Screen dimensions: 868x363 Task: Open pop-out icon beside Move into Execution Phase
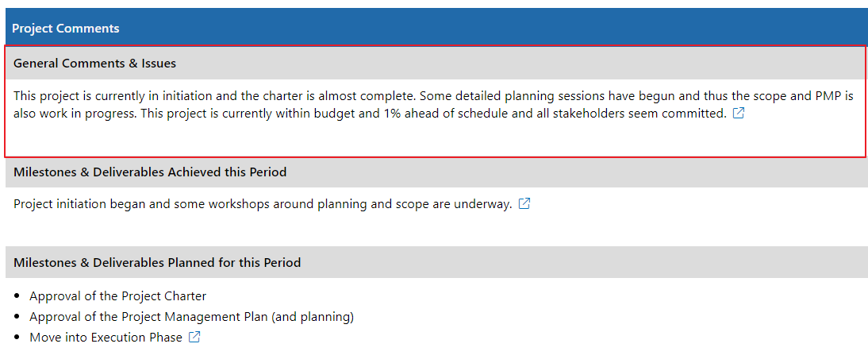194,337
